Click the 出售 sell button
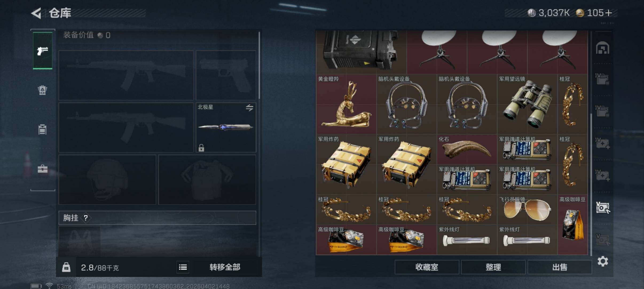This screenshot has width=644, height=289. pyautogui.click(x=560, y=267)
